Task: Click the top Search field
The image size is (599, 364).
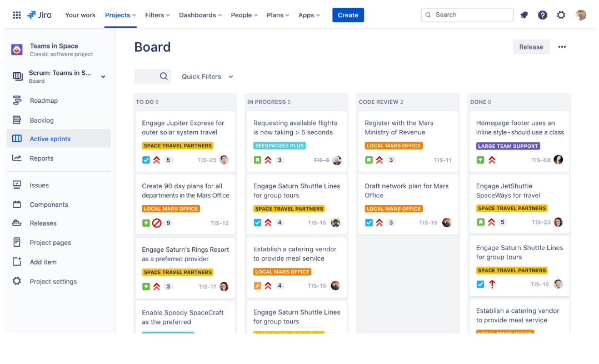Action: 467,15
